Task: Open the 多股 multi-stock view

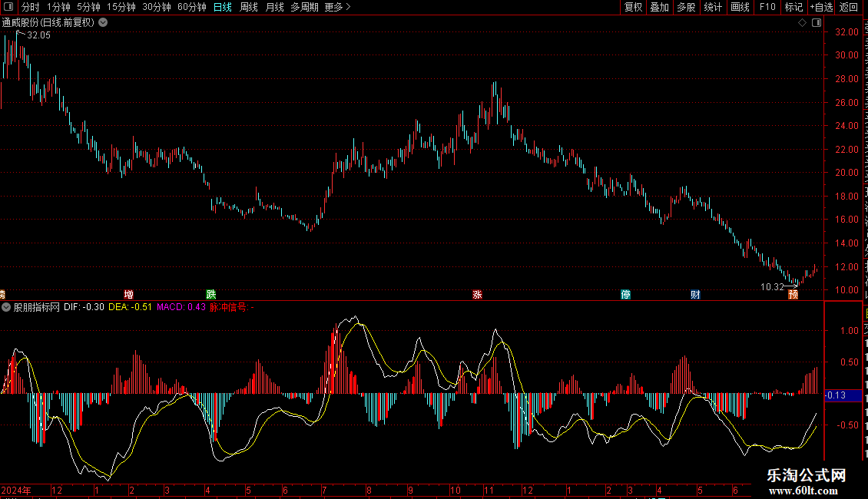Action: (x=686, y=7)
